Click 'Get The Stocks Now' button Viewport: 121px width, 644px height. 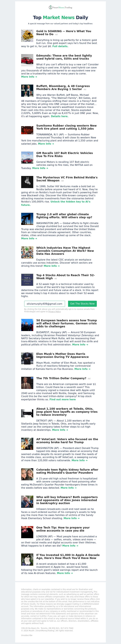pyautogui.click(x=82, y=304)
